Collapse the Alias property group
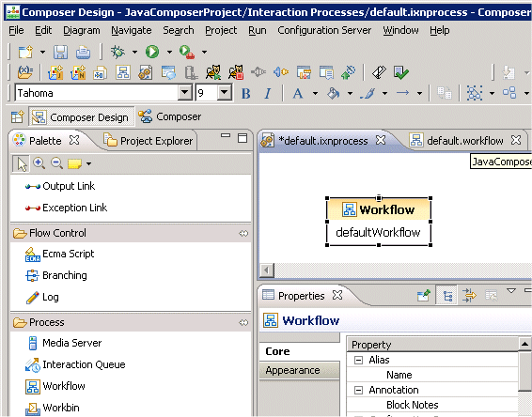Viewport: 532px width, 417px height. coord(358,360)
